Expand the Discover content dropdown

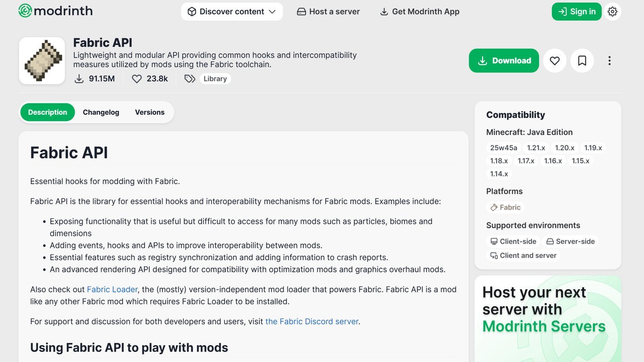tap(232, 12)
